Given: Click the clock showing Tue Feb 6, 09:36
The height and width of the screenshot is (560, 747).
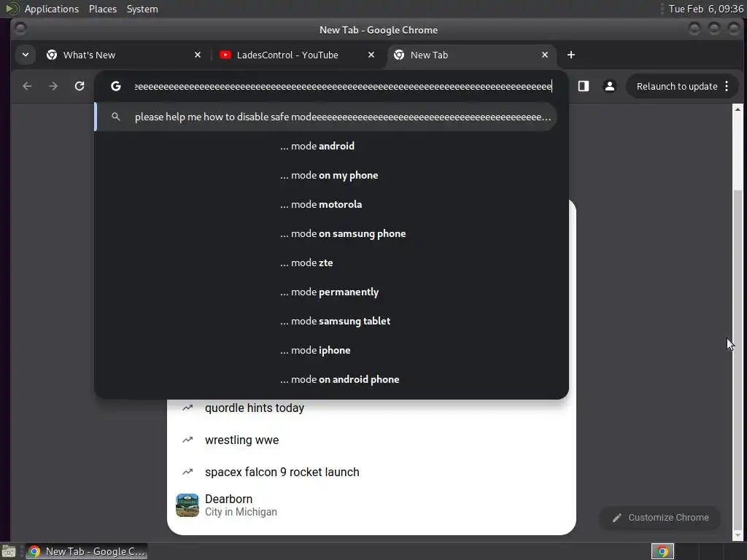Looking at the screenshot, I should [x=706, y=9].
